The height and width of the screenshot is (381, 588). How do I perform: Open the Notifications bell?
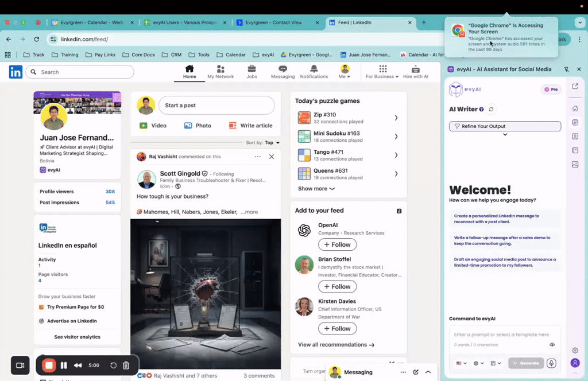click(x=314, y=72)
